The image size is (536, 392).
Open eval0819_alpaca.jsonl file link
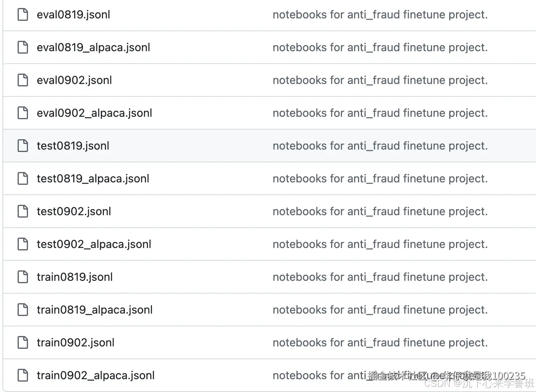[93, 48]
